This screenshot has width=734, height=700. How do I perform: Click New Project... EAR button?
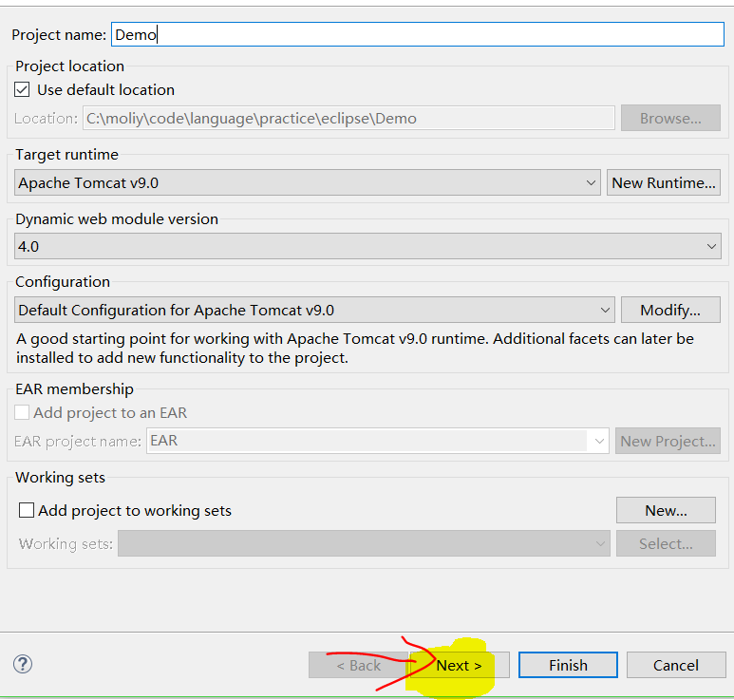pyautogui.click(x=668, y=441)
